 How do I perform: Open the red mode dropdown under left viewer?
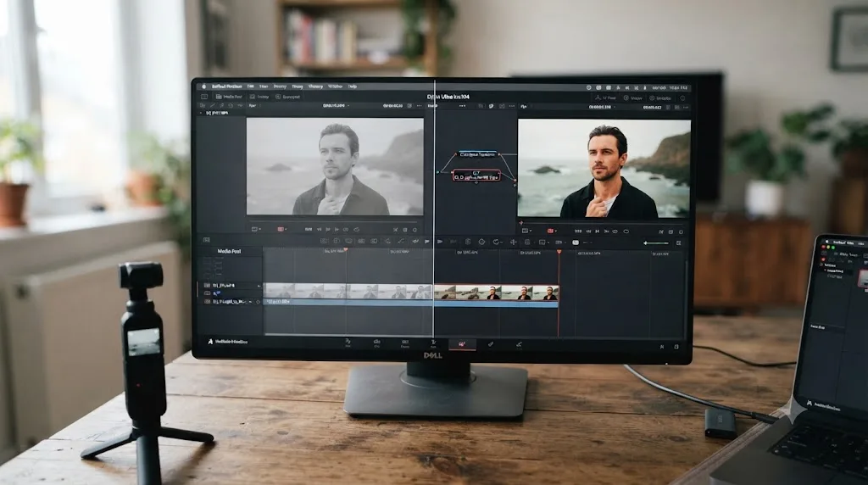coord(281,229)
